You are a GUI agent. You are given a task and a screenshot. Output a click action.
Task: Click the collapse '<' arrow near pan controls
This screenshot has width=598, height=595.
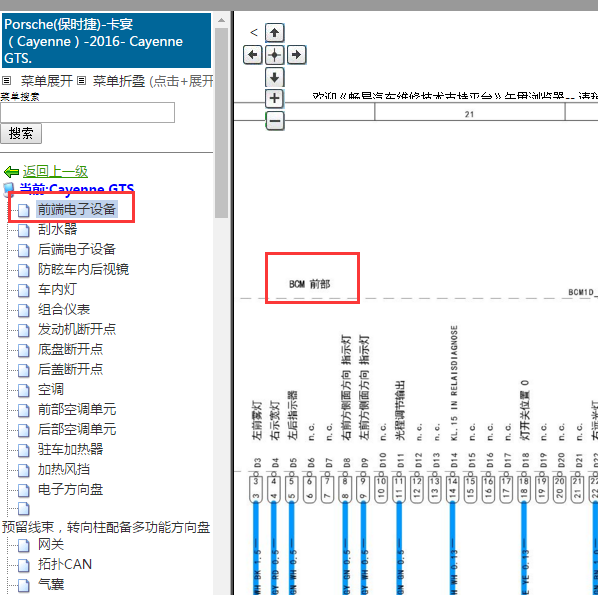click(x=254, y=32)
